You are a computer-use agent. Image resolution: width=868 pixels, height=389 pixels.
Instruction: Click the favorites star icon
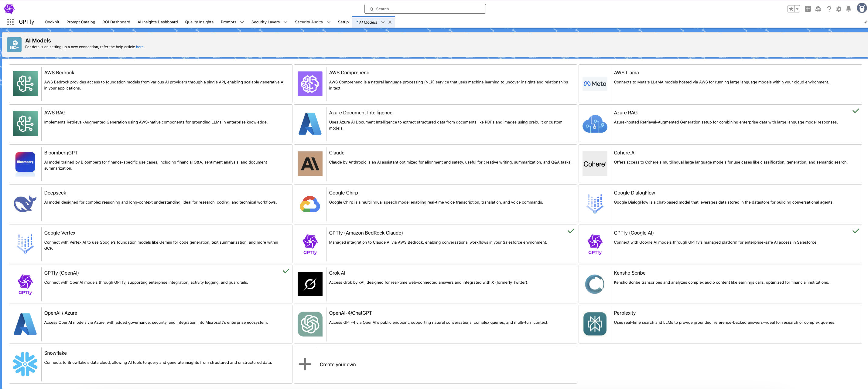click(x=791, y=9)
